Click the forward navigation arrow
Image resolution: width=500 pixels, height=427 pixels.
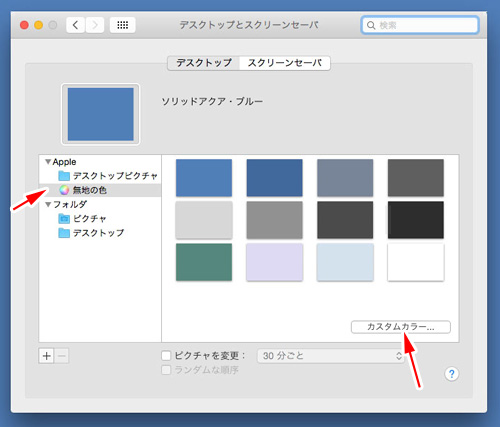(95, 25)
